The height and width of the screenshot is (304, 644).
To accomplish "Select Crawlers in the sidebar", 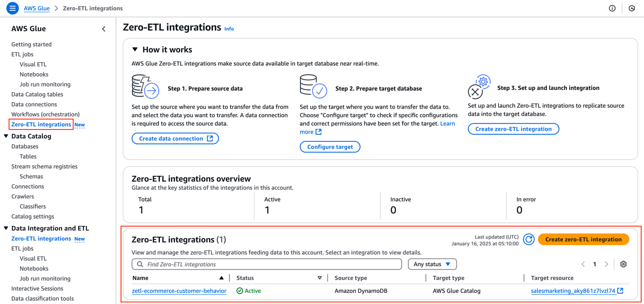I will pos(23,196).
